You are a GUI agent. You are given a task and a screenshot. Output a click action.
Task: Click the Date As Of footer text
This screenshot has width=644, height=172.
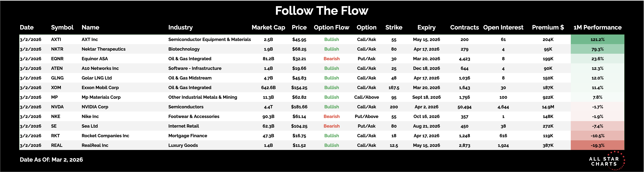pyautogui.click(x=51, y=160)
